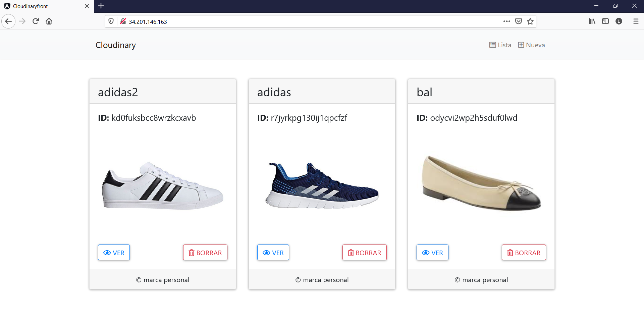The width and height of the screenshot is (644, 321).
Task: Open the Lista navigation link
Action: point(500,45)
